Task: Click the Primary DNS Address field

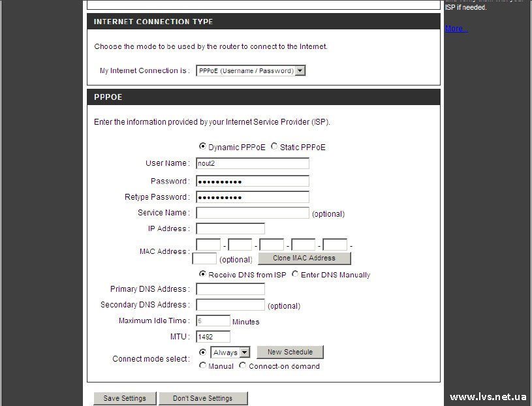Action: [x=230, y=289]
